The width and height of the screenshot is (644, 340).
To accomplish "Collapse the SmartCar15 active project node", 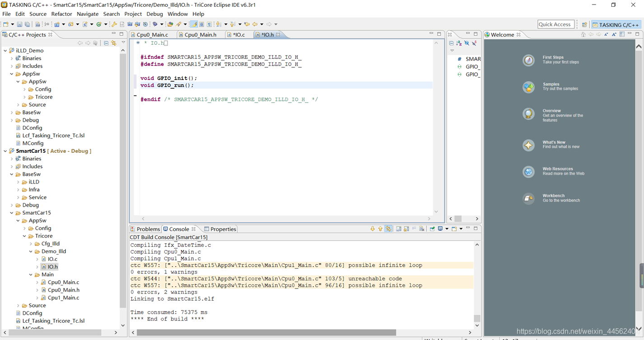I will [5, 151].
